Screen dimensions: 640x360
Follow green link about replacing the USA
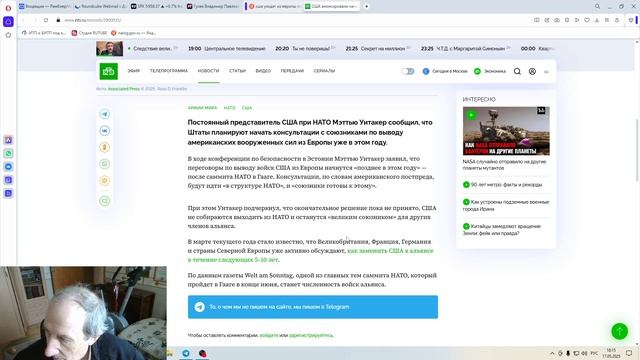(310, 255)
